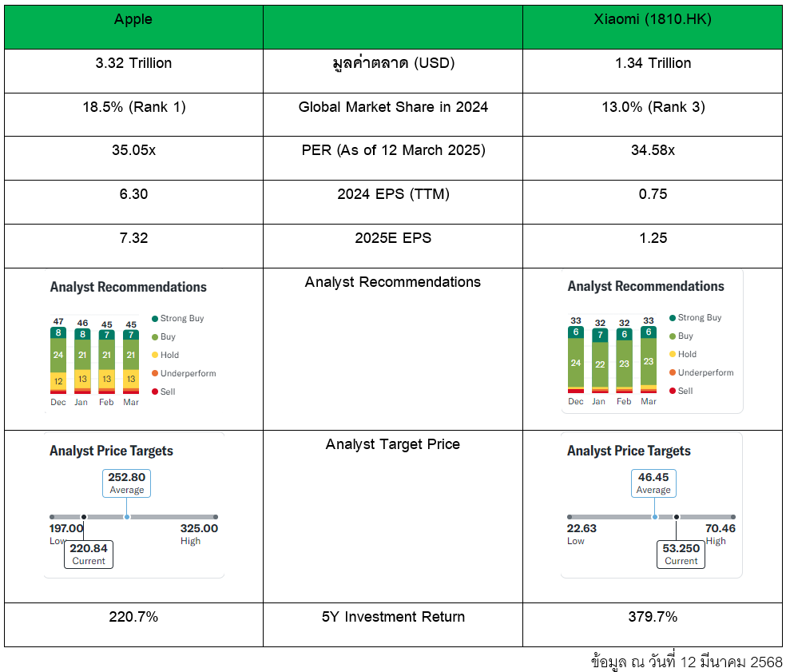Click Apple's Jan recommendations bar
The image size is (786, 672).
tap(82, 361)
